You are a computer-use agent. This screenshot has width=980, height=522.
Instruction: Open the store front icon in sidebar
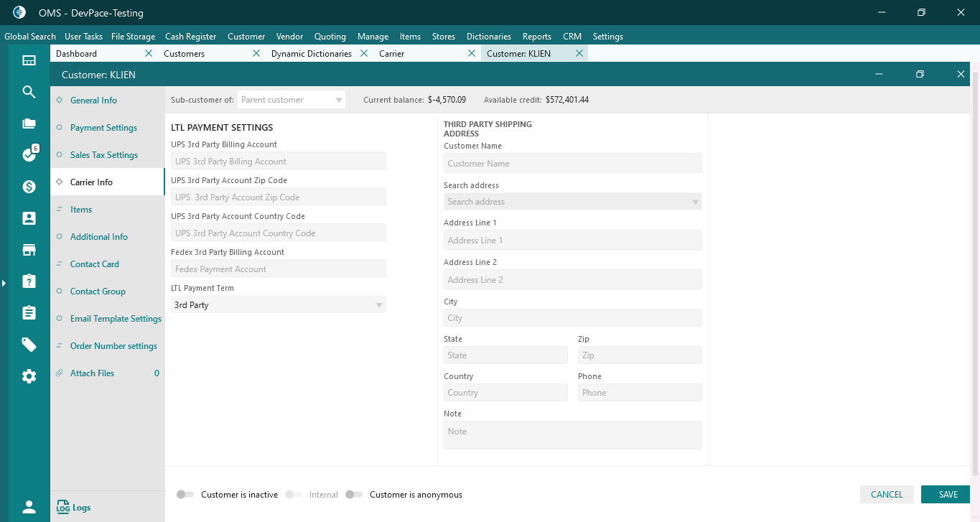tap(29, 250)
